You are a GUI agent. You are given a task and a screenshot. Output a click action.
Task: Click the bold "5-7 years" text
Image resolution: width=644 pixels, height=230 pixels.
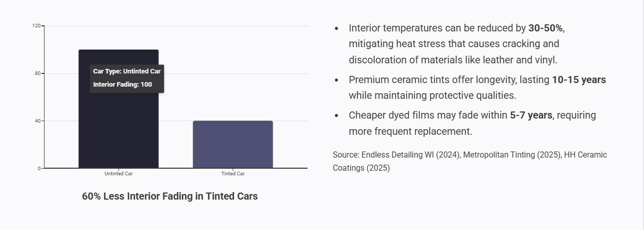click(531, 116)
